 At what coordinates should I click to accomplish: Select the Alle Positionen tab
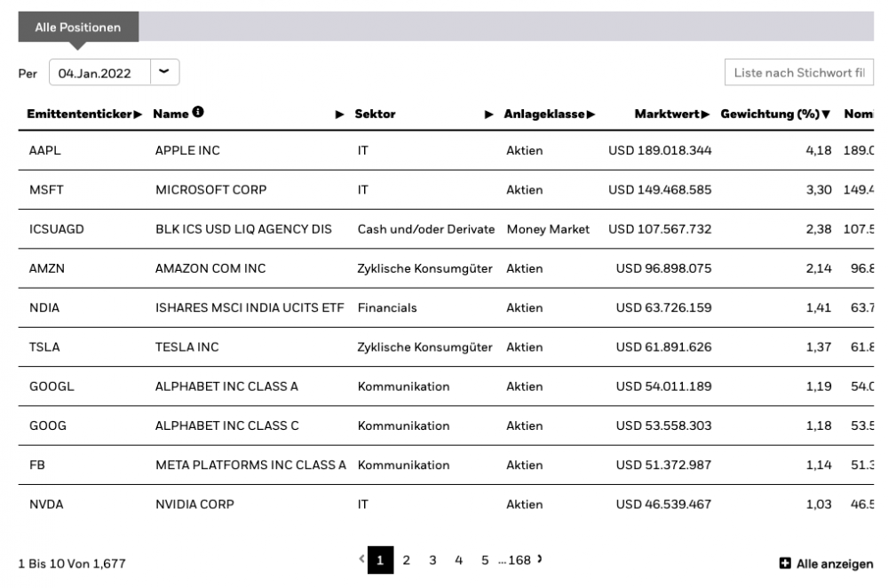tap(77, 28)
